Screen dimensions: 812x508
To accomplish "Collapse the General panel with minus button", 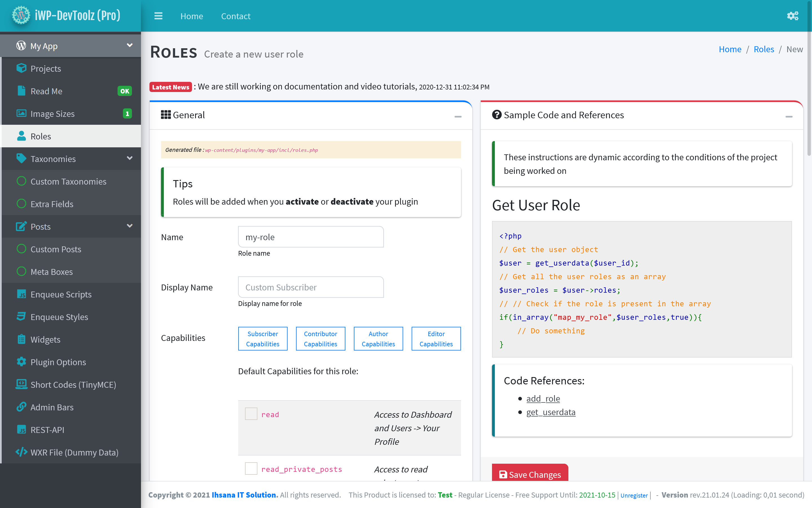I will [x=458, y=117].
